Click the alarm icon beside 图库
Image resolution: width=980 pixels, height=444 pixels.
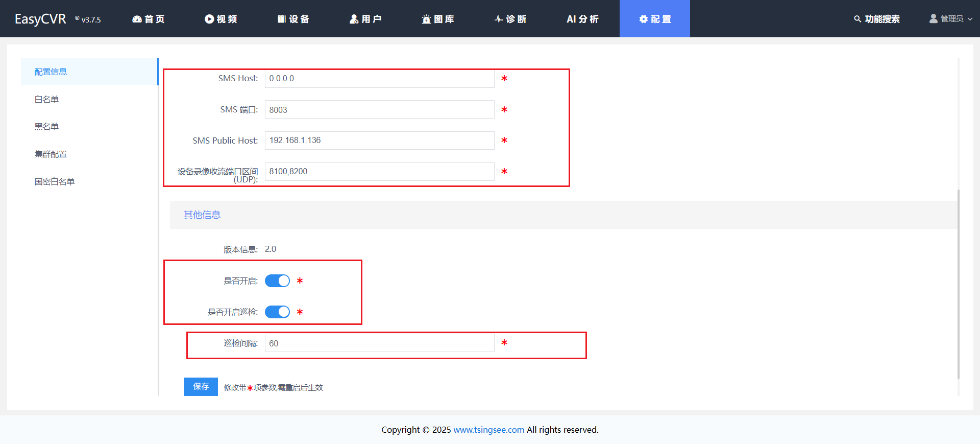(426, 19)
